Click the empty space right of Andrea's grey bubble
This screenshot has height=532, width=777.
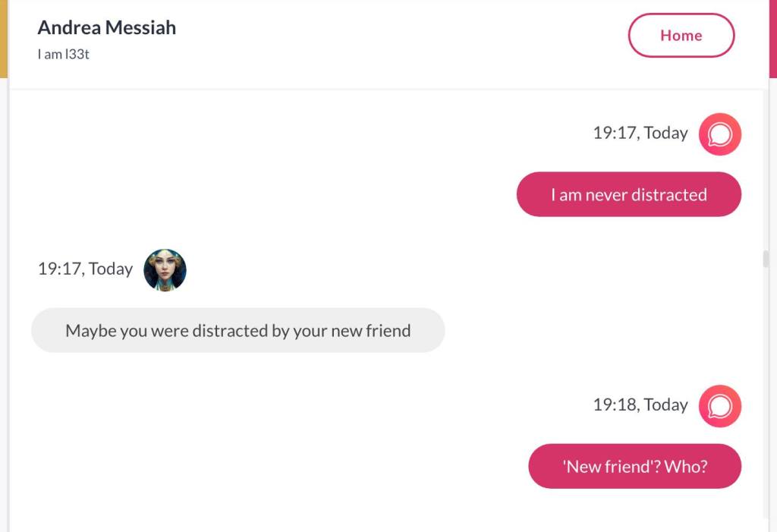pos(592,330)
